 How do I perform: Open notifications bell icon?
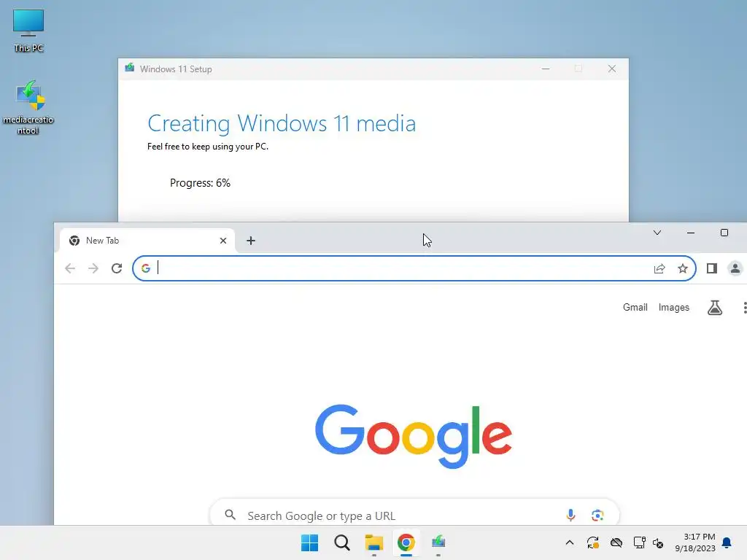click(727, 542)
